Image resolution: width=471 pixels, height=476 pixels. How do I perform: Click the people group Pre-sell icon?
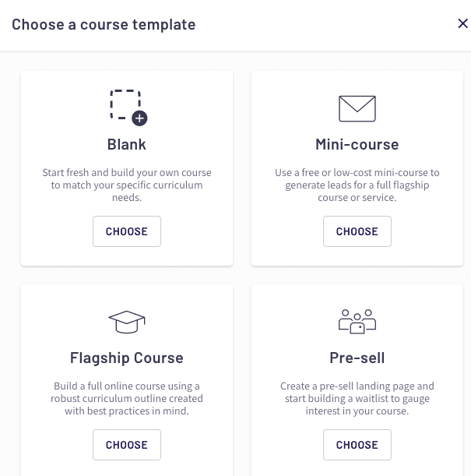click(x=357, y=322)
